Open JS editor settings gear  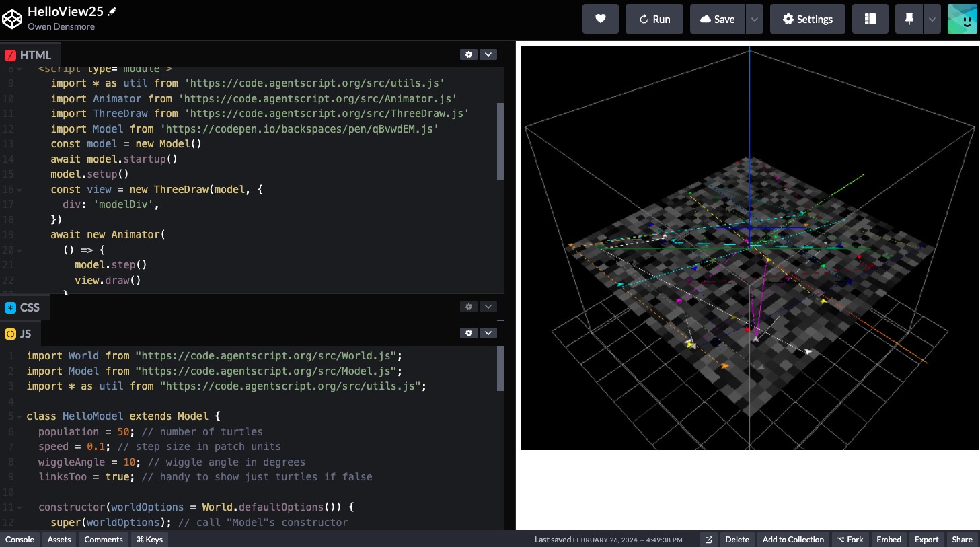coord(469,333)
